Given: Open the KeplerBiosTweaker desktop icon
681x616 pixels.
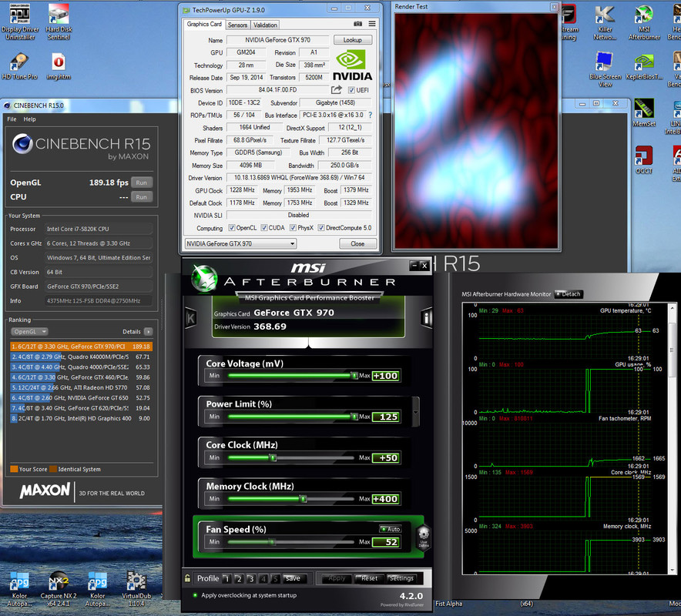Looking at the screenshot, I should 644,66.
